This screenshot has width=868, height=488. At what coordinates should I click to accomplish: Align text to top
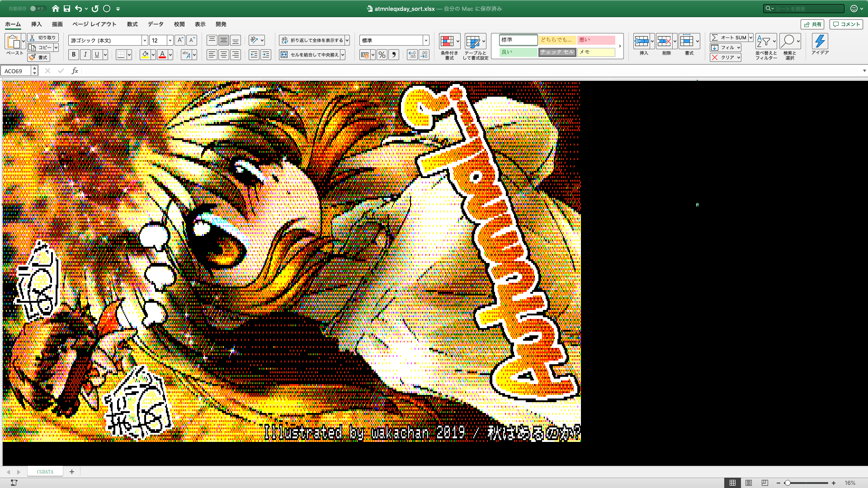pos(212,40)
